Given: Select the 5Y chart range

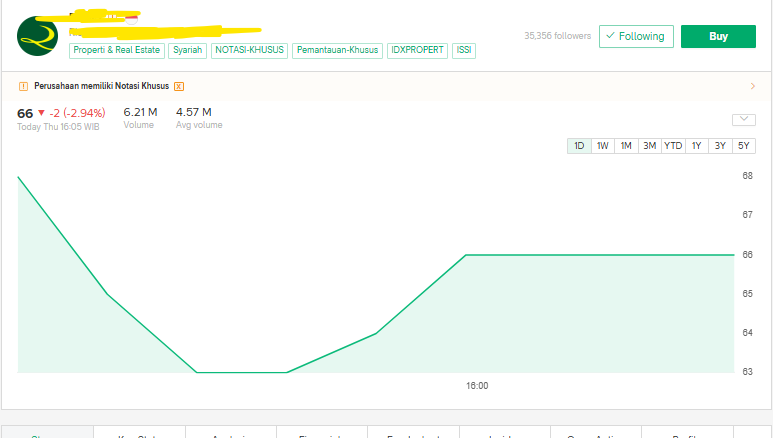Looking at the screenshot, I should pyautogui.click(x=744, y=146).
